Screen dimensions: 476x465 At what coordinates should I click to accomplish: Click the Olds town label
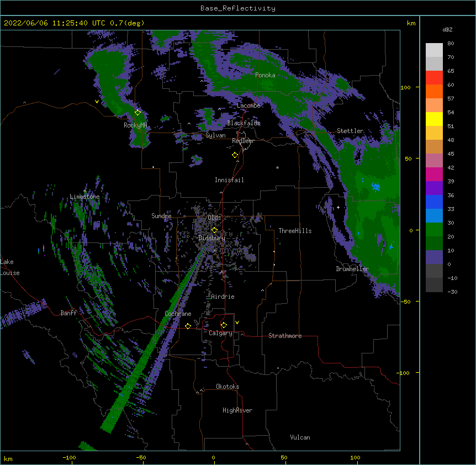pyautogui.click(x=214, y=218)
